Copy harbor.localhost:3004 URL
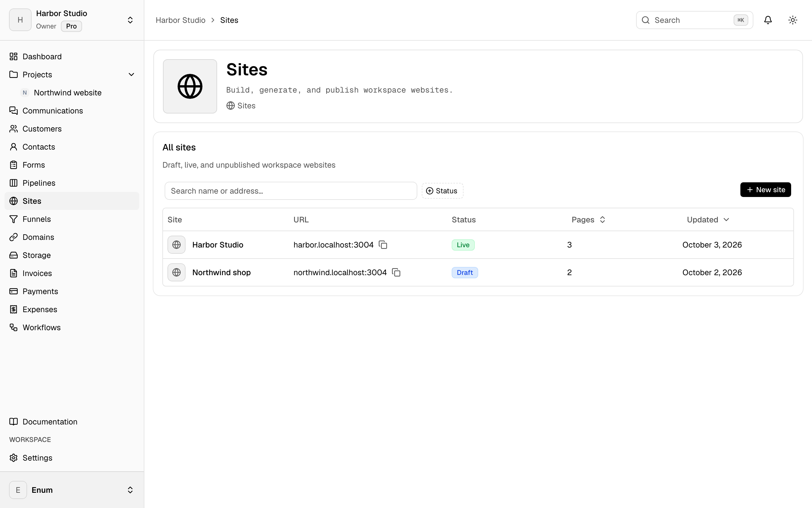Viewport: 812px width, 508px height. pyautogui.click(x=383, y=245)
